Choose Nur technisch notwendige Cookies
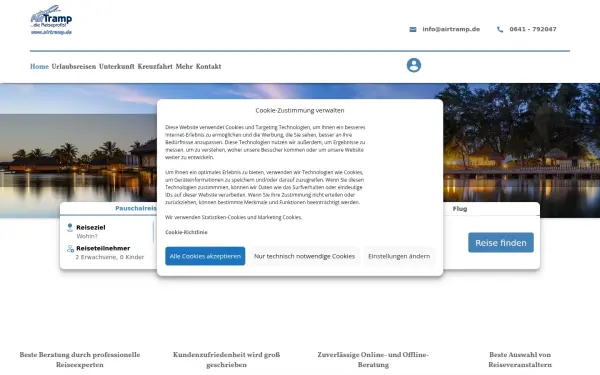The image size is (600, 375). pyautogui.click(x=305, y=256)
